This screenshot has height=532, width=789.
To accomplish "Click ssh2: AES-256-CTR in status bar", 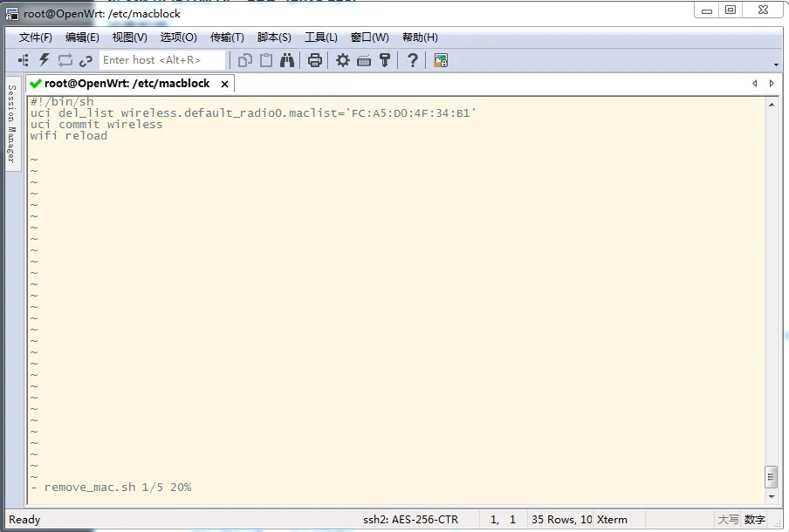I will click(x=410, y=520).
